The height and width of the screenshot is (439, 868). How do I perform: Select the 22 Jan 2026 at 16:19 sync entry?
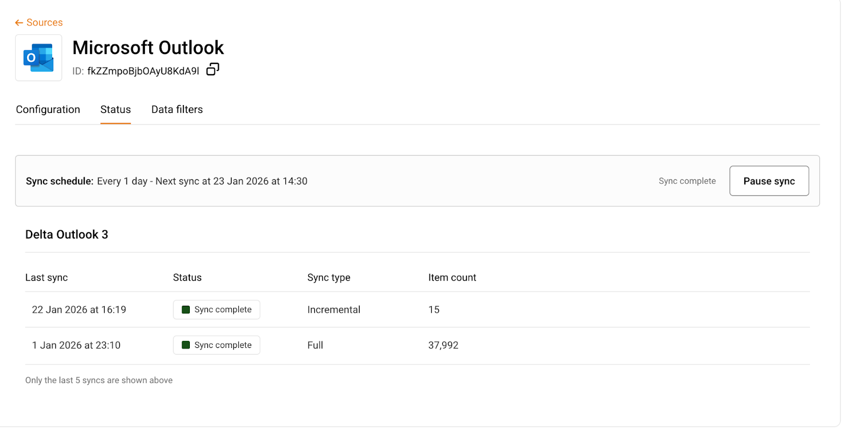tap(79, 309)
